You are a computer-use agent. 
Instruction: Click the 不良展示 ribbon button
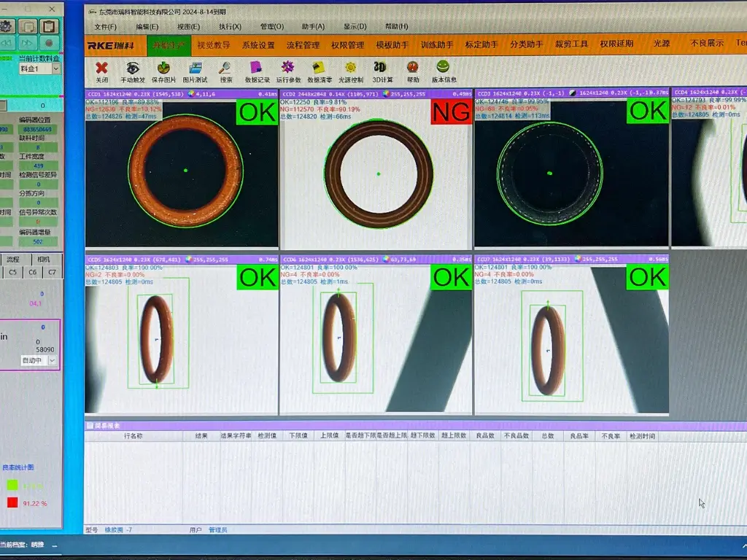[707, 44]
